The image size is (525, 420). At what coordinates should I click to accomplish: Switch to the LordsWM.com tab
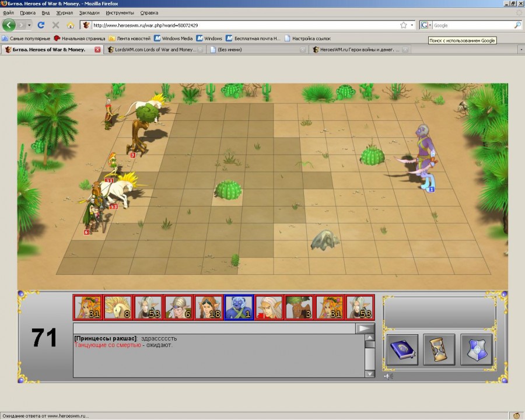pyautogui.click(x=155, y=50)
